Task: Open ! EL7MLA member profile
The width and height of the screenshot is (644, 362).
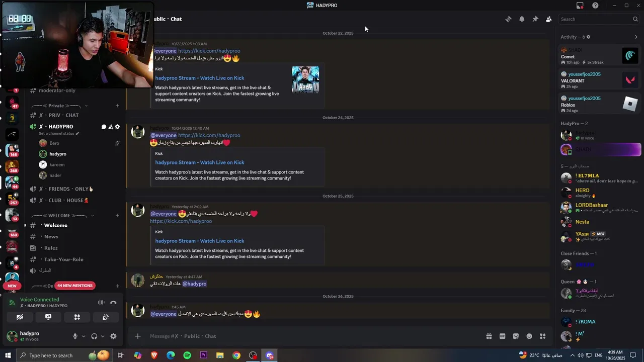Action: [x=600, y=178]
